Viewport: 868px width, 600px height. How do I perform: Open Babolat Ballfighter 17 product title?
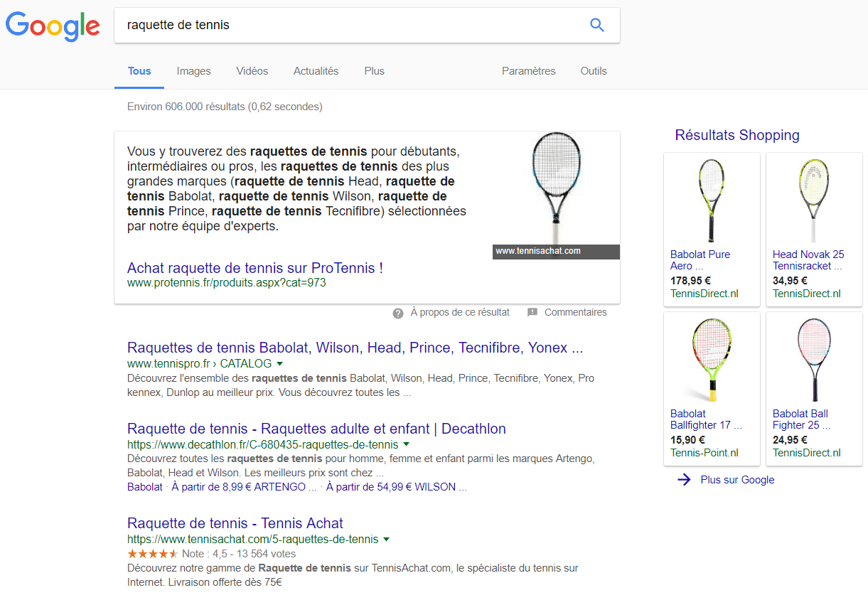pyautogui.click(x=706, y=419)
